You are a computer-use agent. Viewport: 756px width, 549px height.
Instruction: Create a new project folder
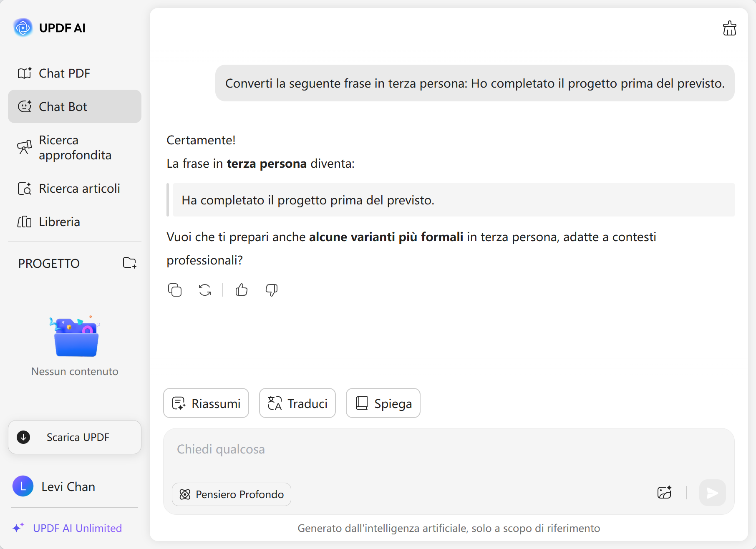click(x=129, y=263)
